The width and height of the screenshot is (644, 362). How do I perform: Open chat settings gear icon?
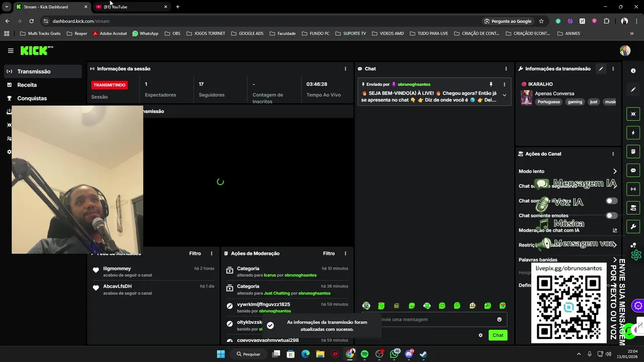tap(480, 335)
